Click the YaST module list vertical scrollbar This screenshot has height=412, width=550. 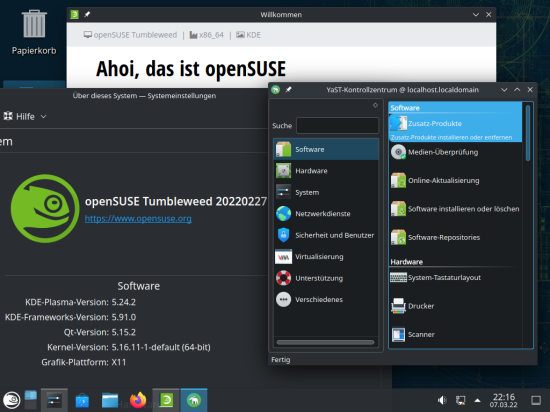tap(527, 133)
